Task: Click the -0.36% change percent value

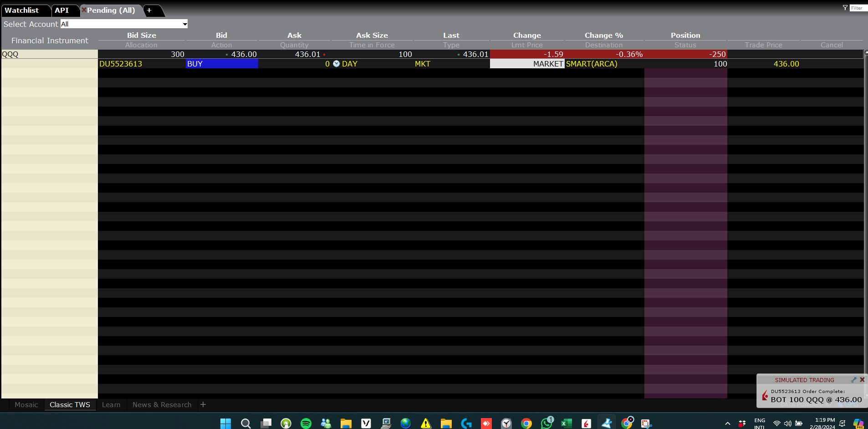Action: click(x=629, y=54)
